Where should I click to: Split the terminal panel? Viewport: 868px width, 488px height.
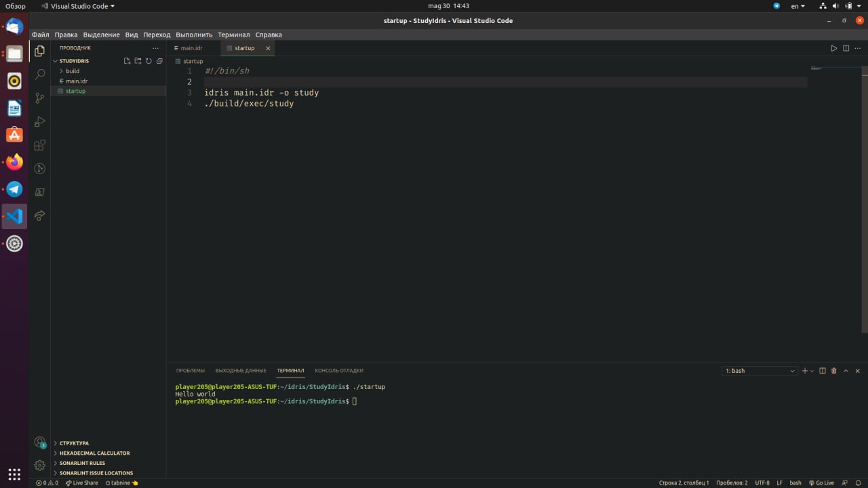pyautogui.click(x=823, y=371)
